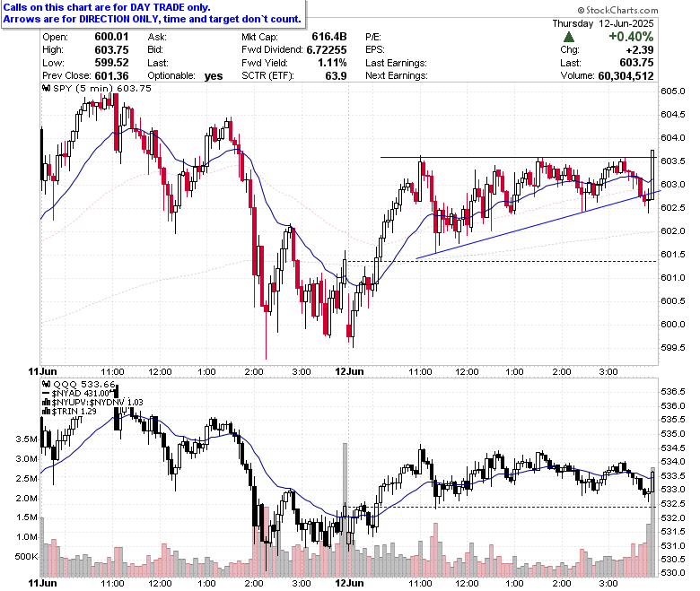Click the green up-triangle change indicator
The height and width of the screenshot is (591, 700).
(x=569, y=37)
